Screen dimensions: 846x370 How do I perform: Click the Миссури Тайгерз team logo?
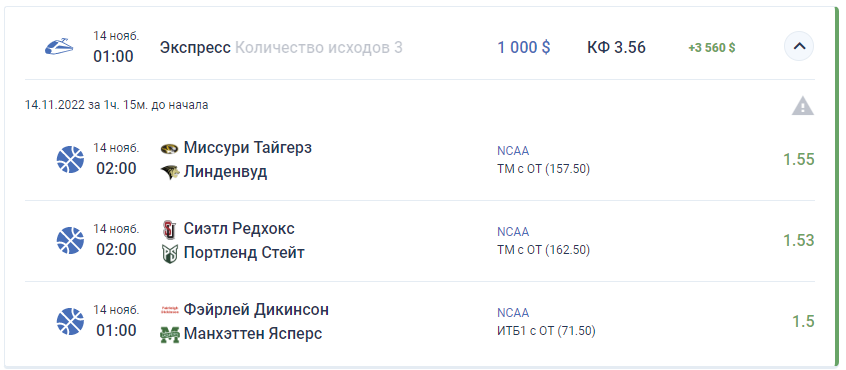[x=170, y=148]
